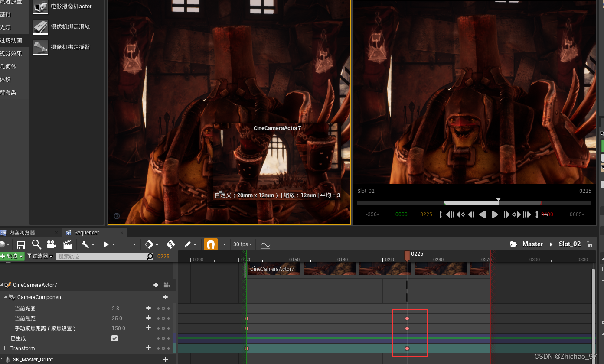Click the camera lock icon on CineCameraActor7 track
This screenshot has width=604, height=364.
167,285
